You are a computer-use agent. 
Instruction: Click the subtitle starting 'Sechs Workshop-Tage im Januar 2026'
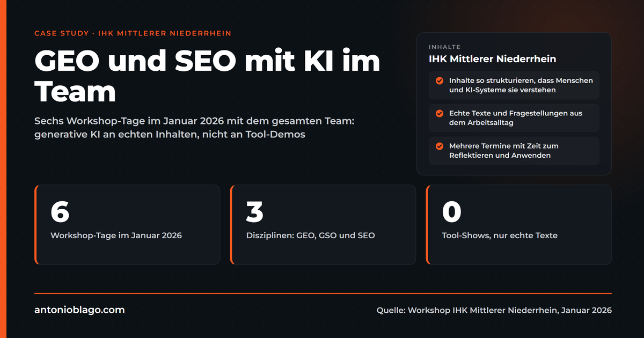[x=194, y=128]
